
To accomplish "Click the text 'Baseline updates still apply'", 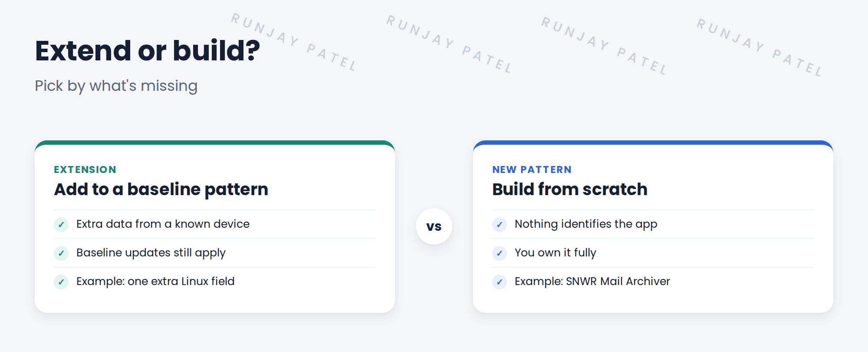I will [151, 253].
